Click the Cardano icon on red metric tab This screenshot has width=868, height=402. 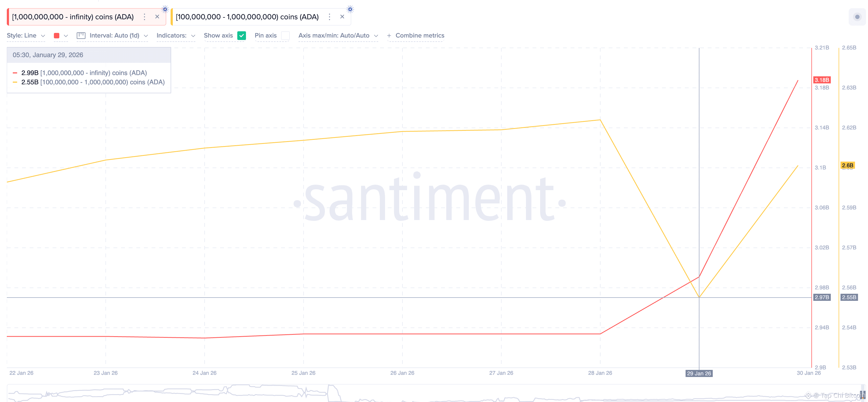click(165, 9)
